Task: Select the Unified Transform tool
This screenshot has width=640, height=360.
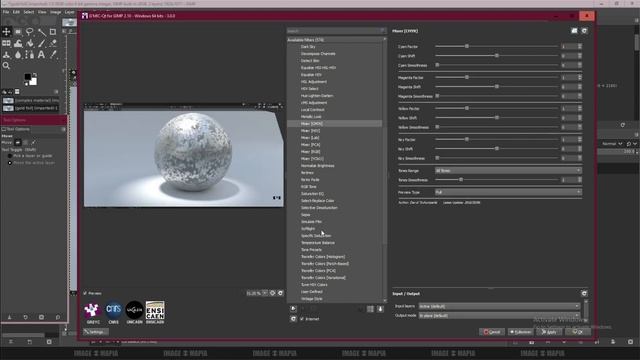Action: 6,43
